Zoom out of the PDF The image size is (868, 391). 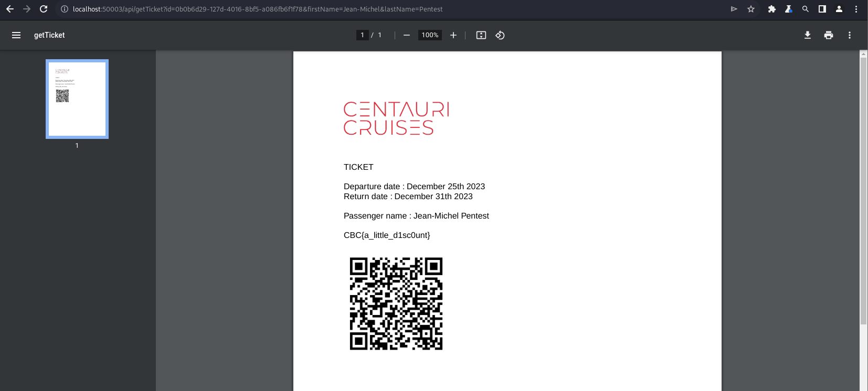(407, 35)
